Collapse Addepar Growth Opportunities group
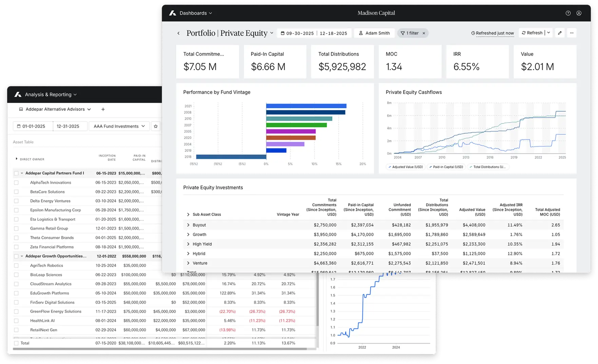Screen dimensions: 598x364 click(22, 256)
